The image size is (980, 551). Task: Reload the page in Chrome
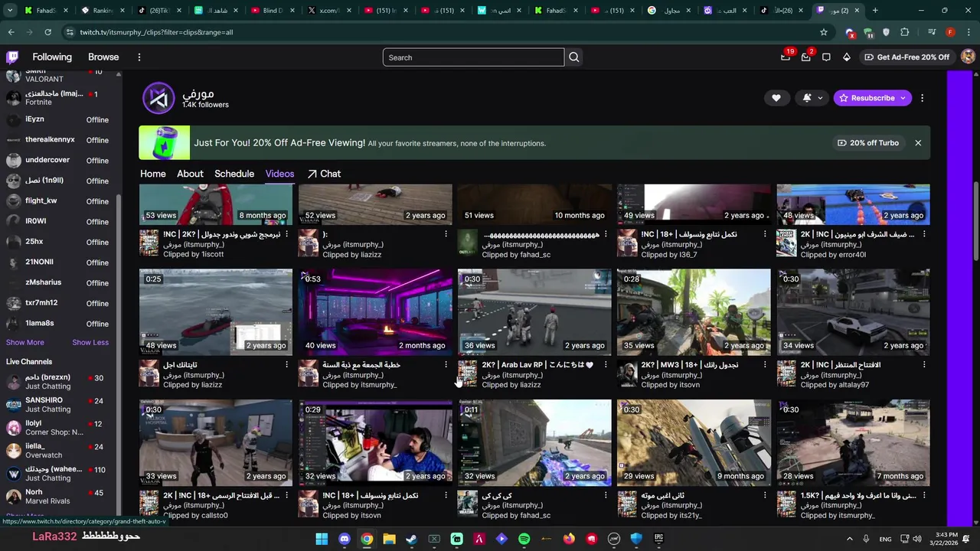click(x=47, y=32)
